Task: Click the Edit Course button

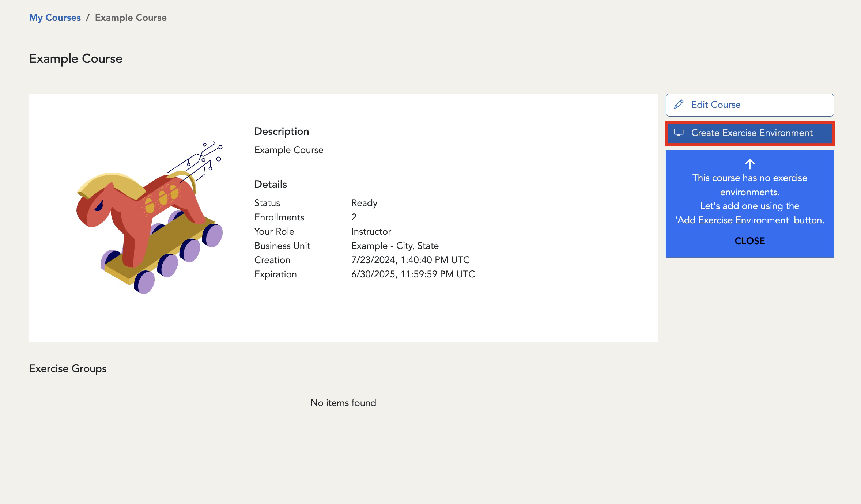Action: [x=750, y=105]
